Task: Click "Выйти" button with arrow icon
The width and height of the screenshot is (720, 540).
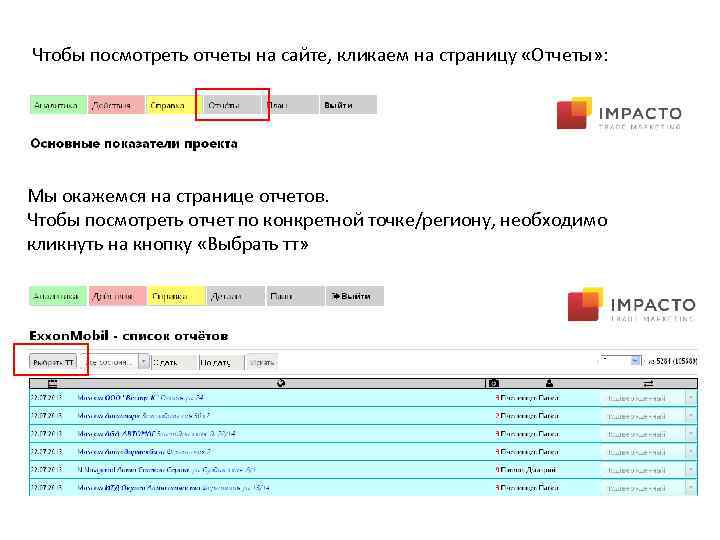Action: [354, 296]
